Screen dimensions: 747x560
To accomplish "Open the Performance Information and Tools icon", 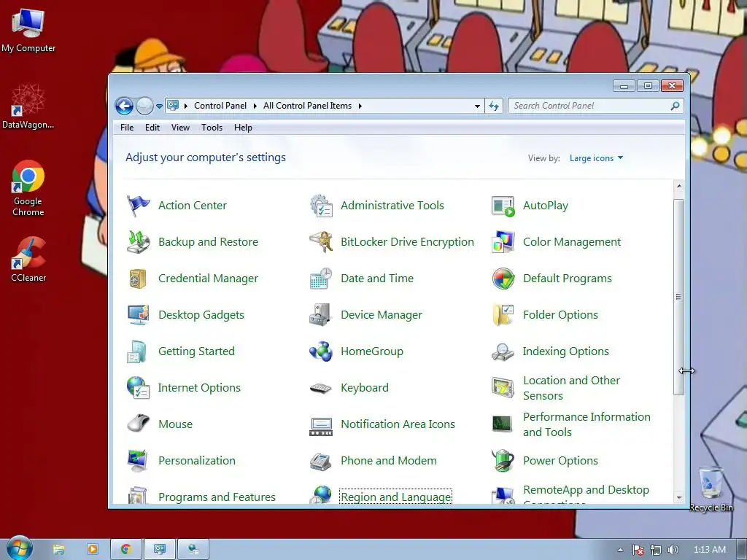I will point(503,424).
